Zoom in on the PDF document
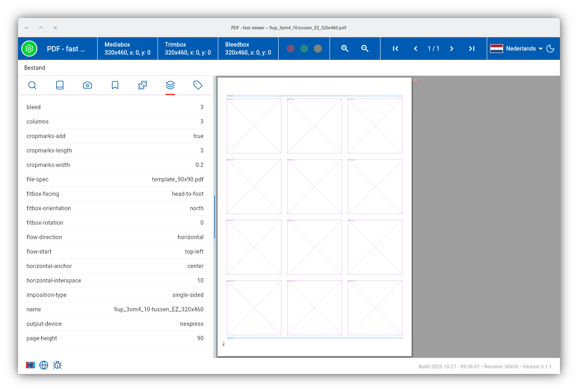The width and height of the screenshot is (578, 392). point(344,48)
